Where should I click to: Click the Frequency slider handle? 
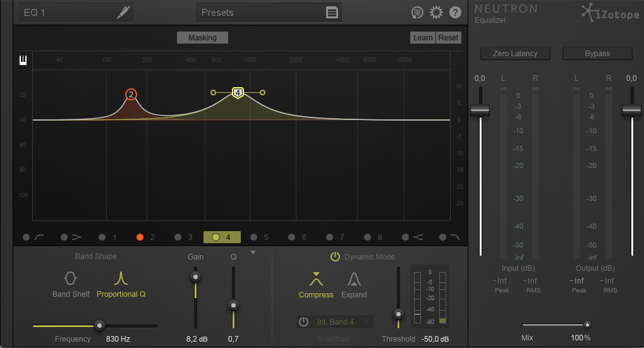tap(99, 326)
